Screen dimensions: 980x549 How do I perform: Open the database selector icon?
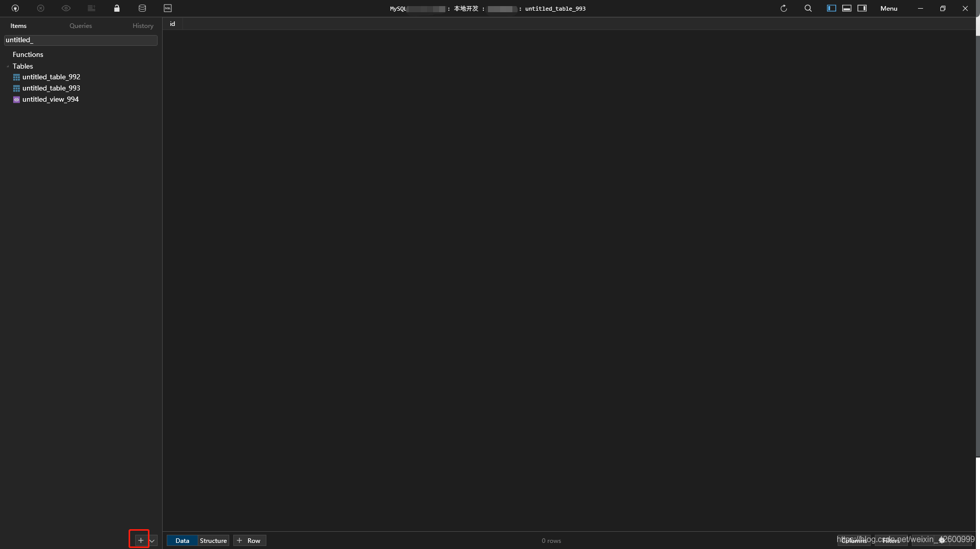click(x=142, y=8)
